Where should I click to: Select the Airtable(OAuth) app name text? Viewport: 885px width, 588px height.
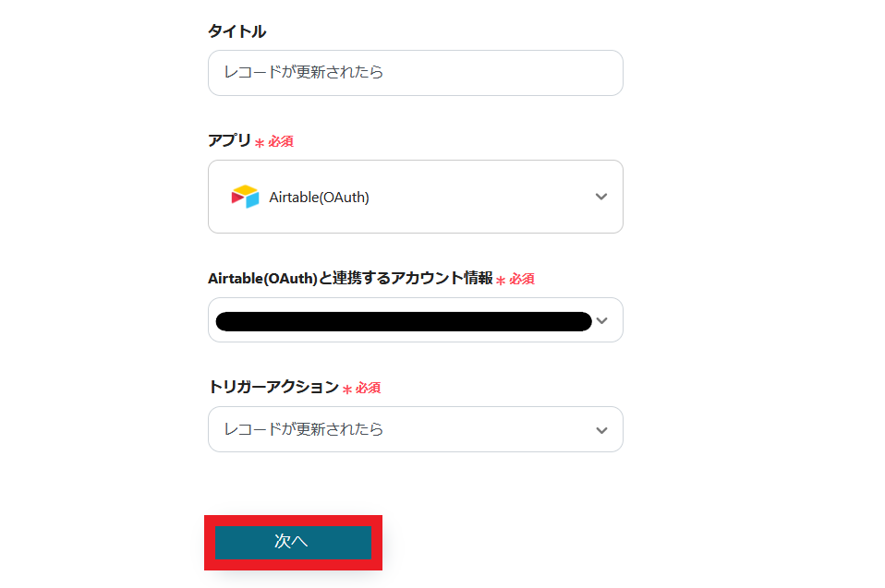[319, 197]
